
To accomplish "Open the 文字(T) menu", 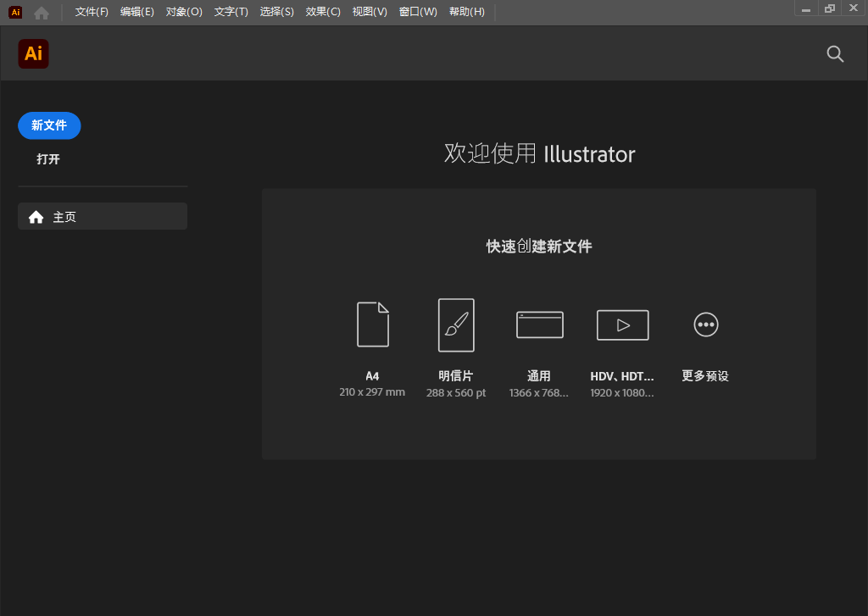I will click(231, 12).
